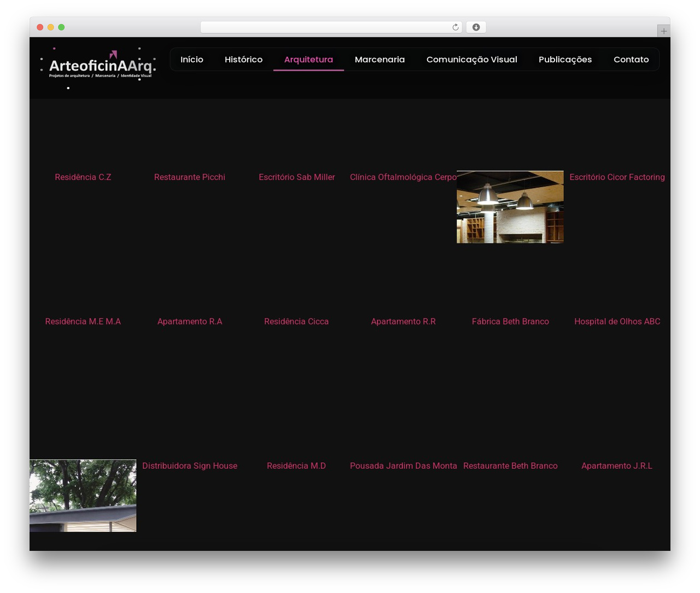Focus the browser address bar

pyautogui.click(x=331, y=27)
